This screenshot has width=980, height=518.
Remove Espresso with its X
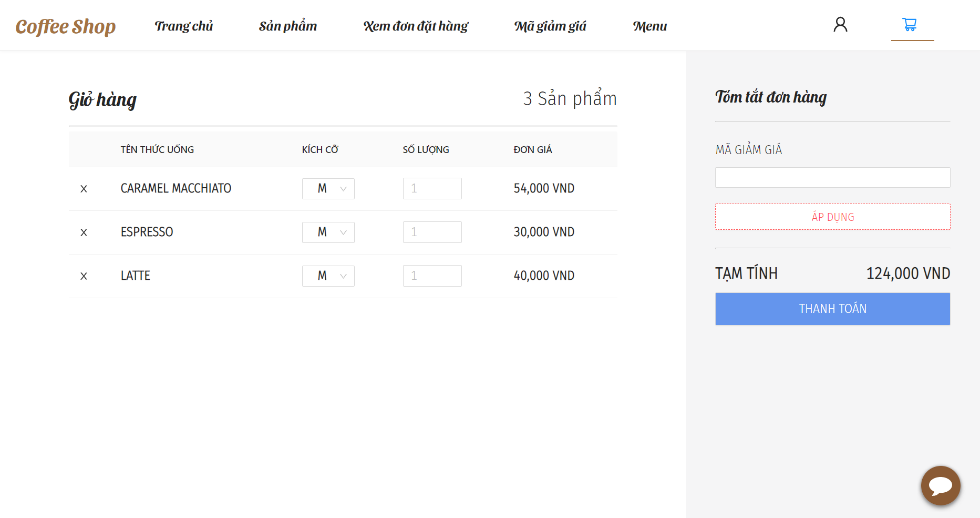tap(84, 232)
